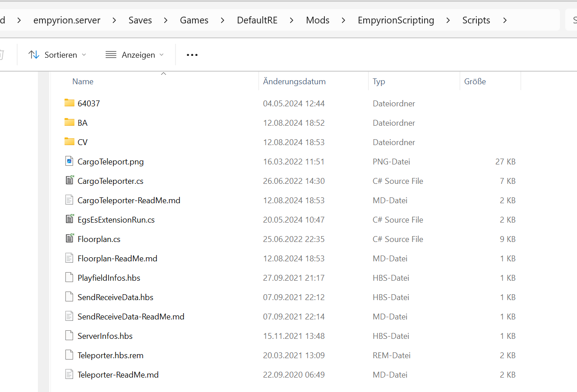Select the file name Floorplan-ReadMe.md
Image resolution: width=577 pixels, height=392 pixels.
[x=117, y=258]
